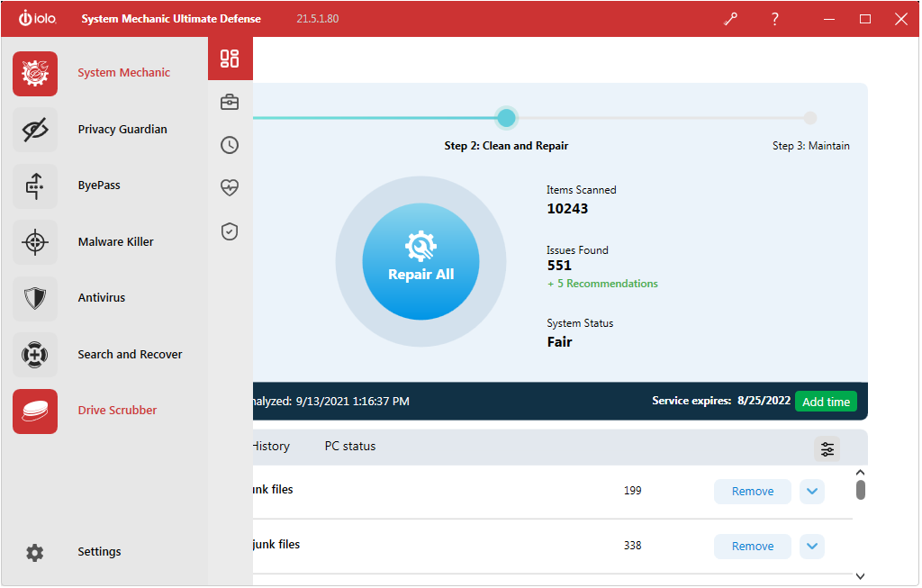Click the analyzed timestamp 9/13/2021 1:16:37 PM
Image resolution: width=922 pixels, height=588 pixels.
352,402
